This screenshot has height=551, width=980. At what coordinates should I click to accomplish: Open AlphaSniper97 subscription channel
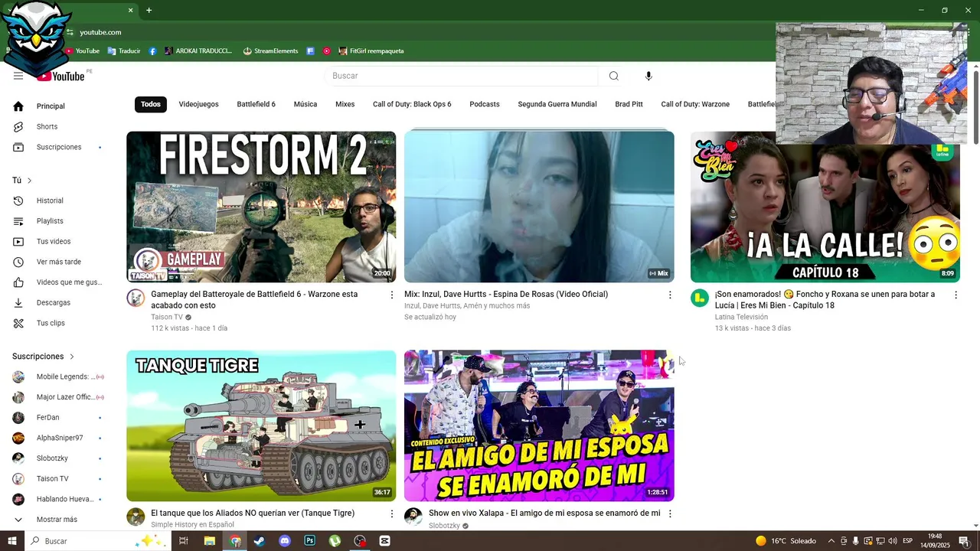[60, 438]
